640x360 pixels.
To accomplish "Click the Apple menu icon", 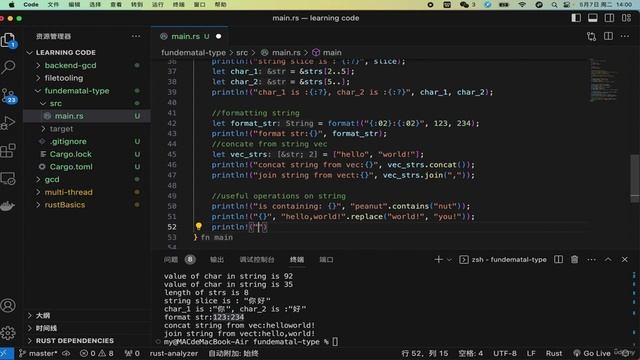I will [x=11, y=4].
